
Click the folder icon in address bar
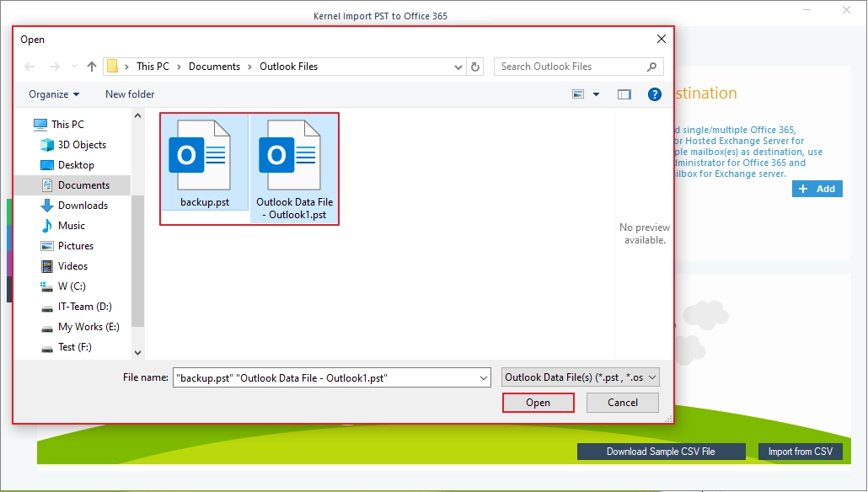[112, 67]
